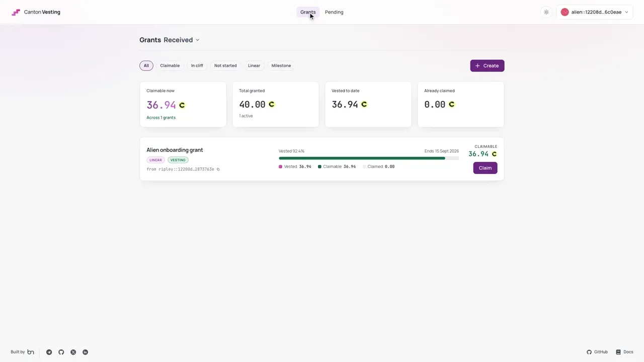Switch to the Grants tab
The height and width of the screenshot is (362, 644).
point(308,12)
